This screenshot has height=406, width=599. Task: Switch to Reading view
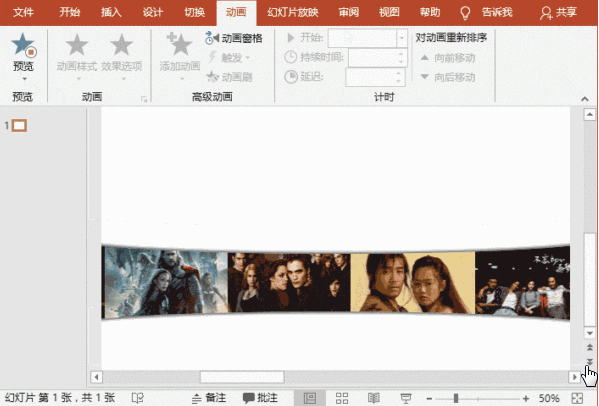tap(374, 398)
